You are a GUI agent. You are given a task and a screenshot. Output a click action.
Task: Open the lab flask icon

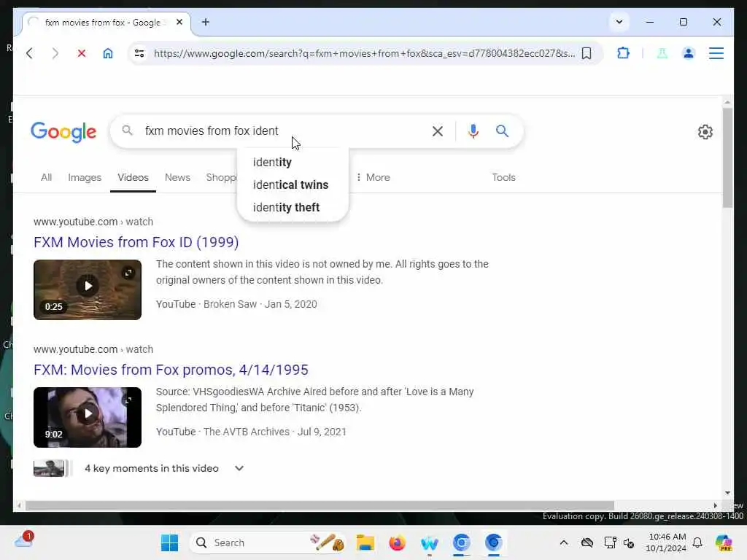coord(662,53)
